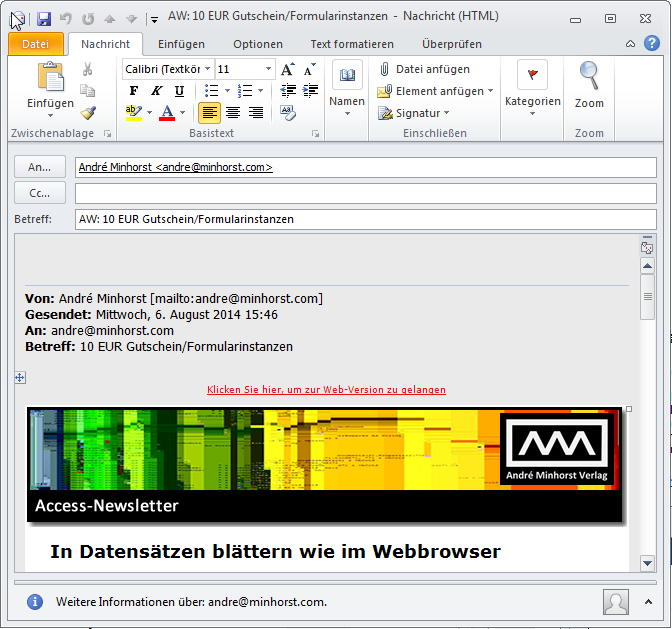The width and height of the screenshot is (672, 629).
Task: Expand the font color picker arrow
Action: 183,113
